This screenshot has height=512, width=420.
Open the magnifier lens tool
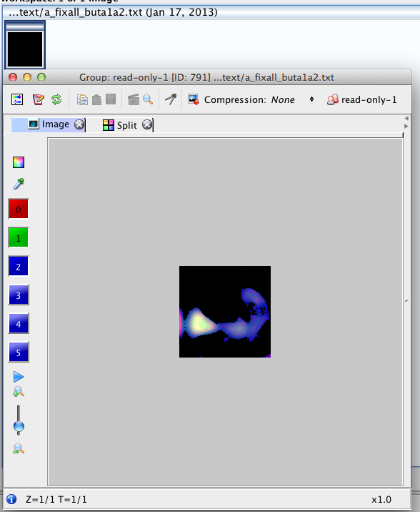(148, 99)
